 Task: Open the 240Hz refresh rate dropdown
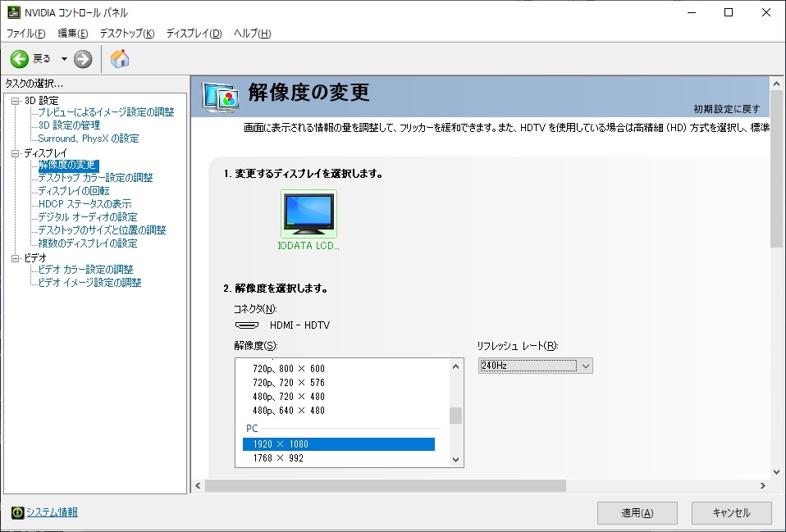[536, 366]
